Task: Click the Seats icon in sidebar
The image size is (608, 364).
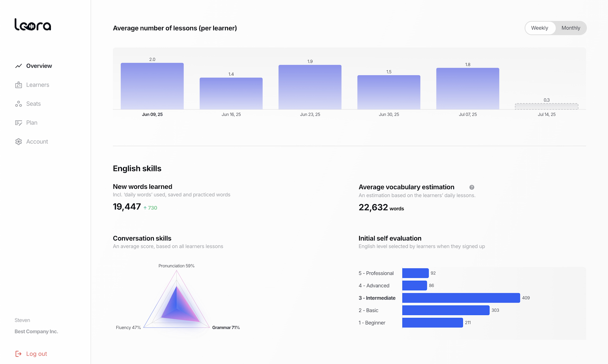Action: (x=18, y=104)
